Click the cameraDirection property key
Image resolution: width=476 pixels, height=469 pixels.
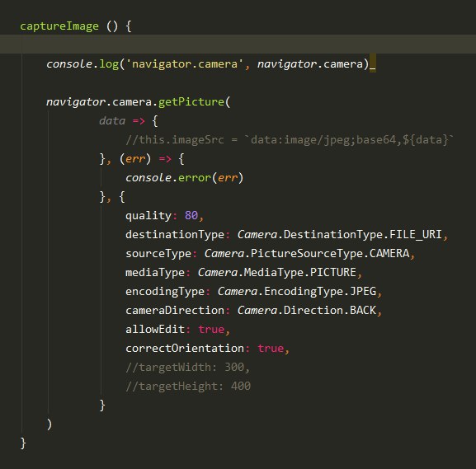pyautogui.click(x=175, y=311)
